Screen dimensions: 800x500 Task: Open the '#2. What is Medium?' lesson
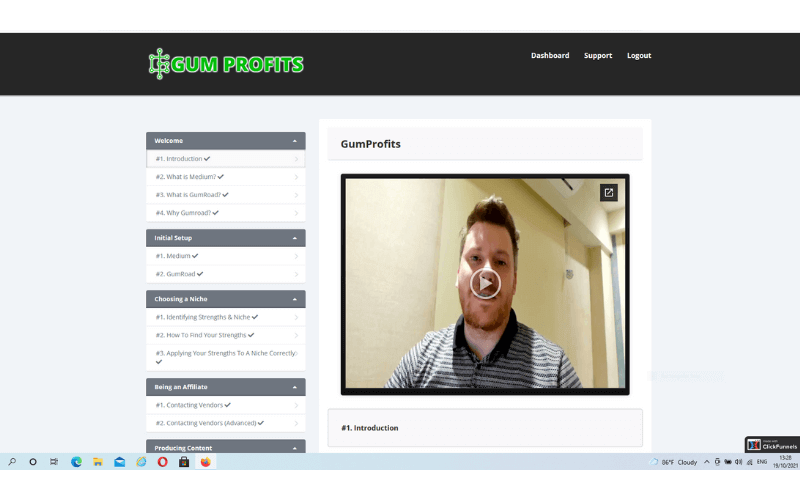pyautogui.click(x=226, y=177)
